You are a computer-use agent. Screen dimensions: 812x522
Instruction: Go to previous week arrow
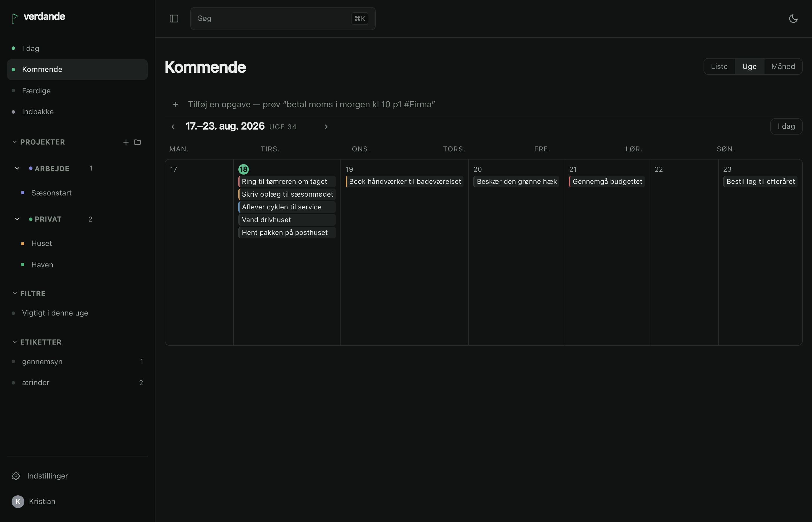pos(173,126)
